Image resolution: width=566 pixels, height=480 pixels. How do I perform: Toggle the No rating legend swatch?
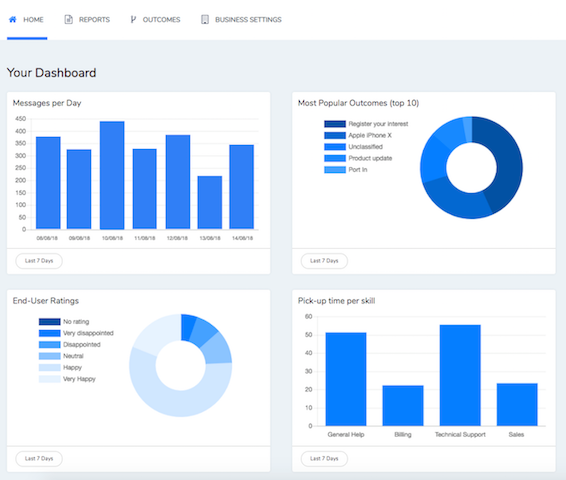(x=49, y=322)
